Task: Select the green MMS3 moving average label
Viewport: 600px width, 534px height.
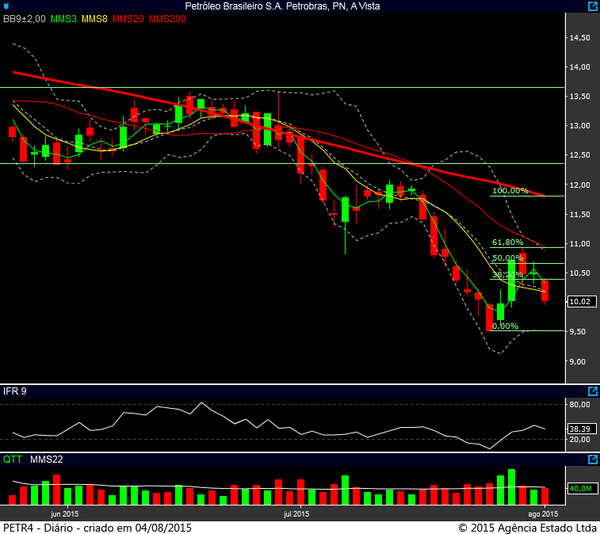Action: click(x=63, y=19)
